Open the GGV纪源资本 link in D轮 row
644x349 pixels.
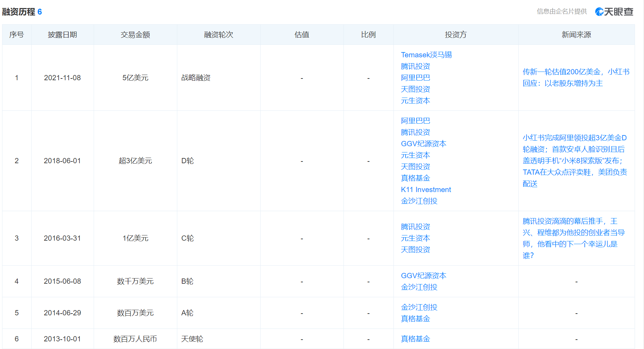(423, 144)
